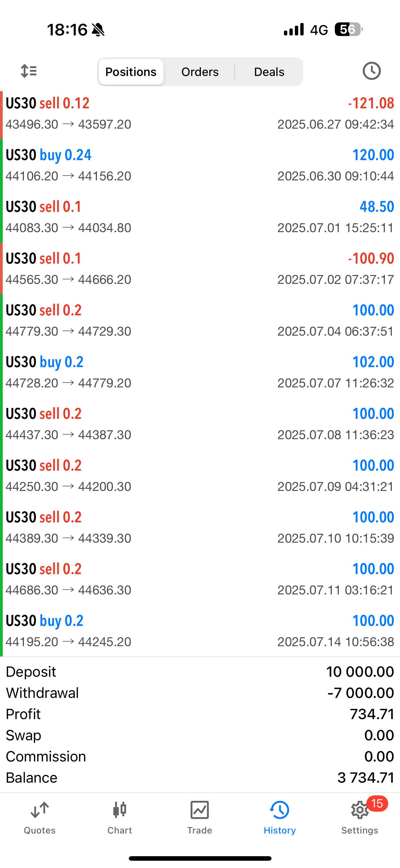
Task: Open the 48.50 profit position
Action: (200, 217)
